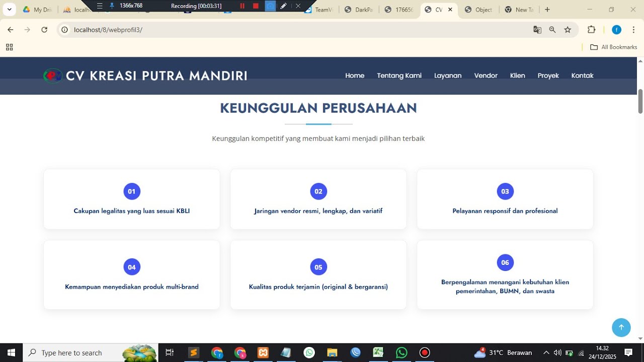Click 'Jaringan vendor resmi, lengkap, dan variatif' text
Screen dimensions: 644x362
(x=318, y=211)
